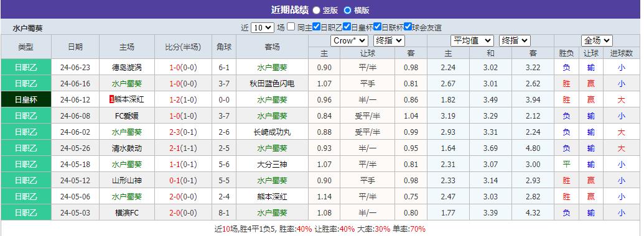Click 横滨FC home team link

(x=126, y=213)
